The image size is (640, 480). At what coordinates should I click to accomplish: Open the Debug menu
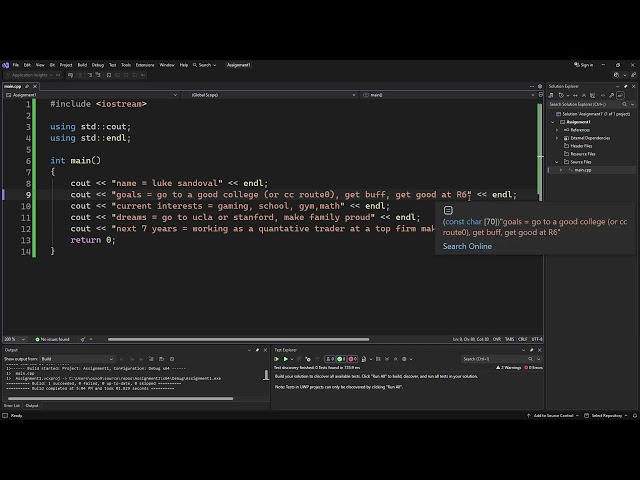click(x=98, y=65)
